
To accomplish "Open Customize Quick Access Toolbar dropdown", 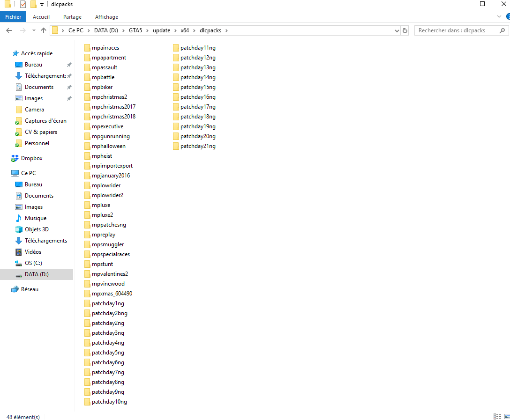I will point(42,5).
